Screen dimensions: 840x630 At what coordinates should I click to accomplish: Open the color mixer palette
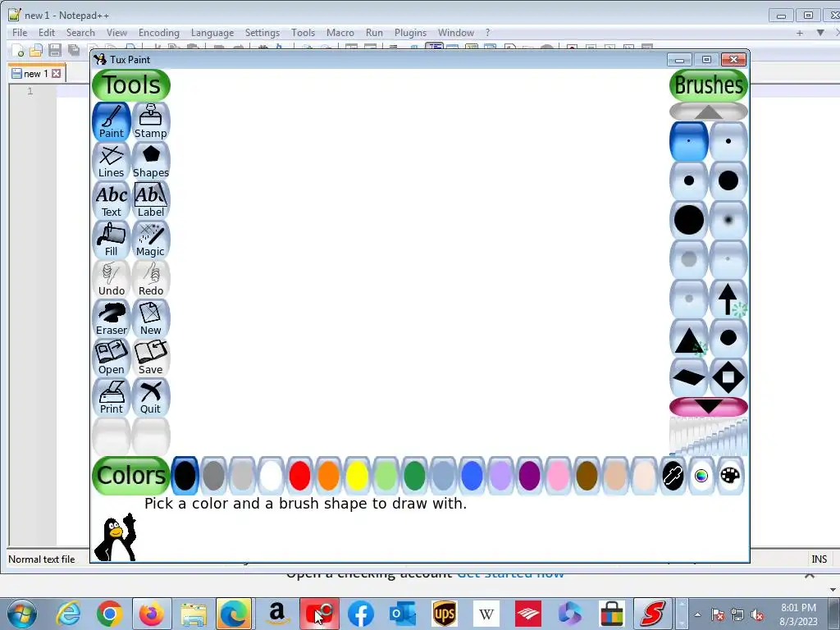[x=730, y=476]
